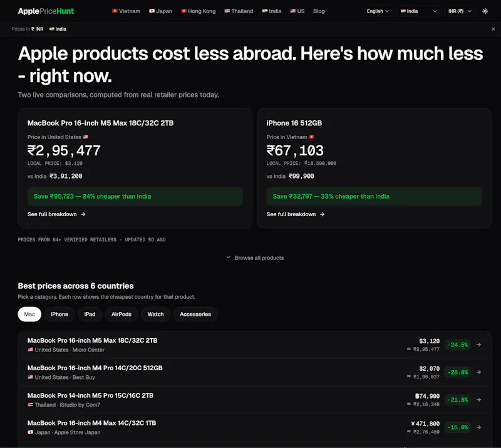Click Thailand · iStudio by Com7 retailer text
The image size is (501, 448).
64,405
